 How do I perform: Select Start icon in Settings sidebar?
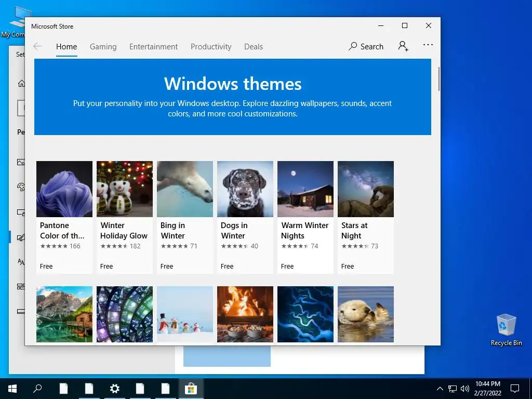21,287
